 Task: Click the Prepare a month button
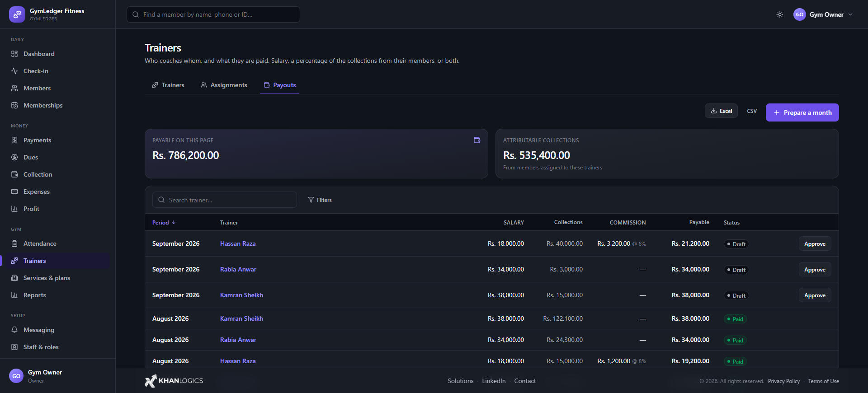[802, 112]
